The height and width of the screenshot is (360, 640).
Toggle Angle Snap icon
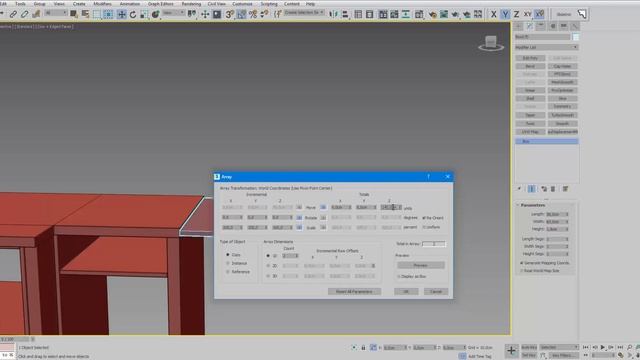pos(241,14)
